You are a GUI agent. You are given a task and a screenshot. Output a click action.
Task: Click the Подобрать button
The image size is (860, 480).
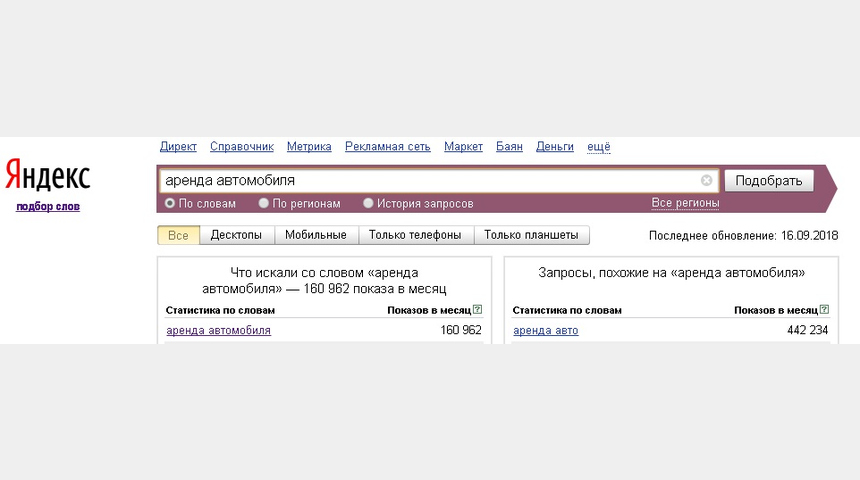pos(769,180)
